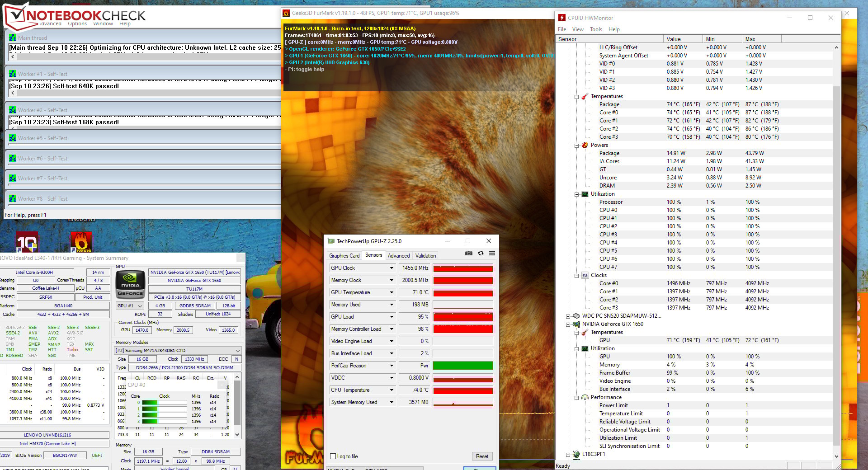The height and width of the screenshot is (470, 868).
Task: Enable the Log to file checkbox
Action: pos(333,456)
